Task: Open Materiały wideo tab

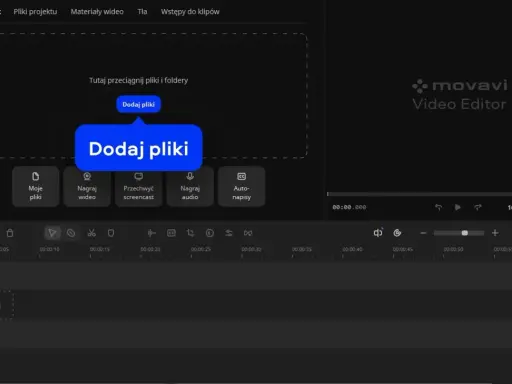Action: 97,12
